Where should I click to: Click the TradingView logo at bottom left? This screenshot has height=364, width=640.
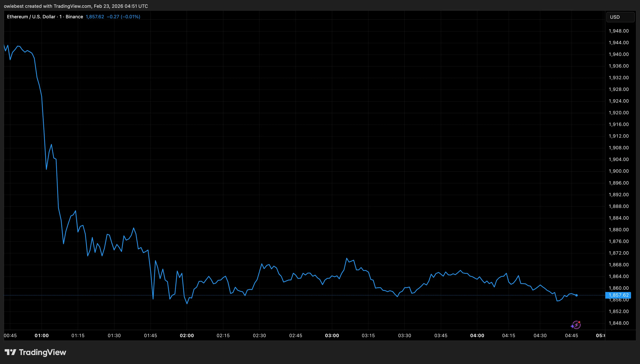35,352
